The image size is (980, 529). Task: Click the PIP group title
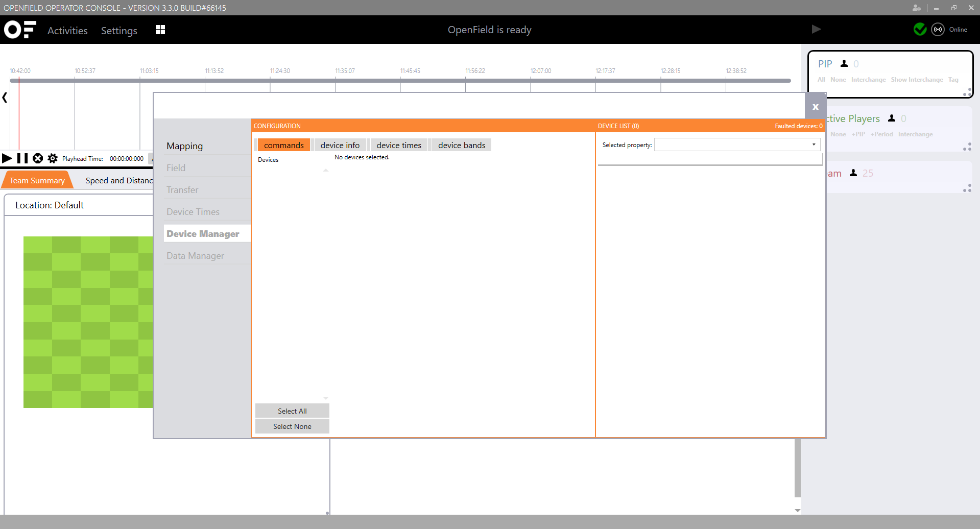pyautogui.click(x=825, y=64)
